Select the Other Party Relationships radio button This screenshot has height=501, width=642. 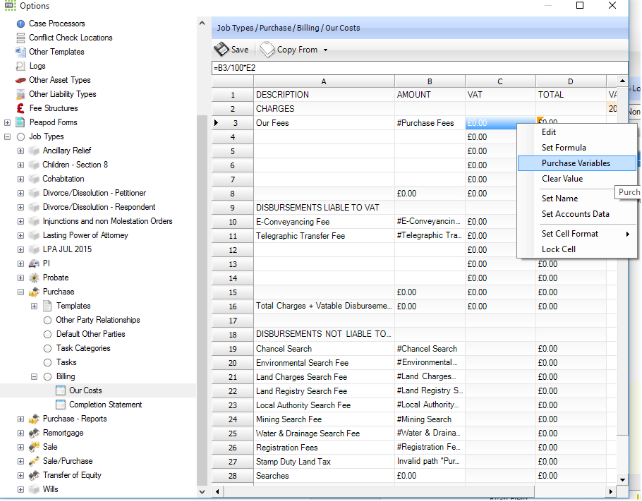(47, 320)
